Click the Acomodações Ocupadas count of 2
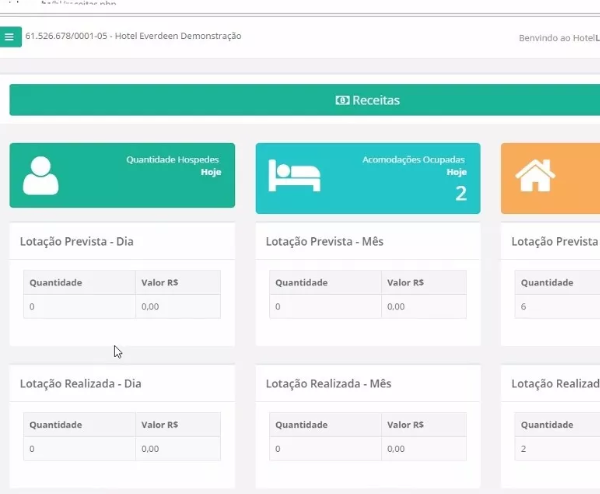Viewport: 600px width, 494px height. tap(460, 193)
